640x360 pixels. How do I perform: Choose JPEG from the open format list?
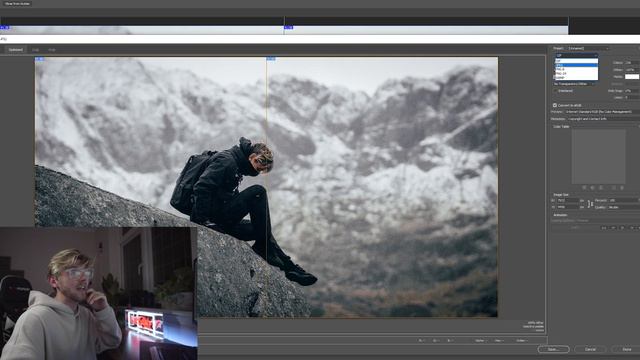coord(576,65)
